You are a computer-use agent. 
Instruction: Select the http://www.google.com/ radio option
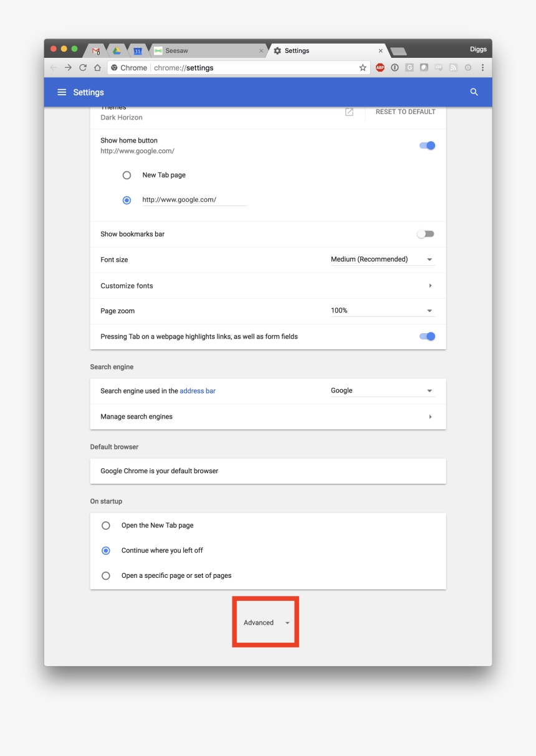coord(127,201)
